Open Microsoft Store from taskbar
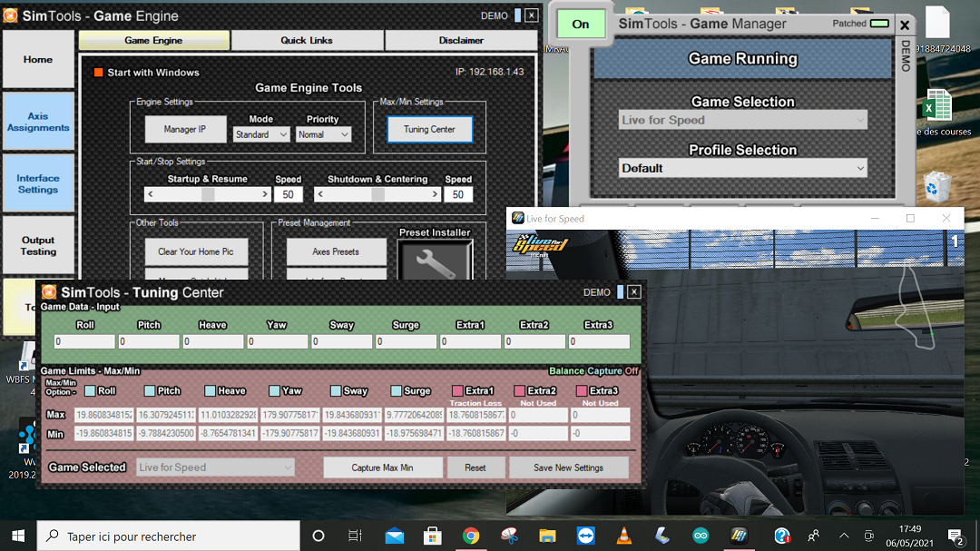 click(x=433, y=536)
